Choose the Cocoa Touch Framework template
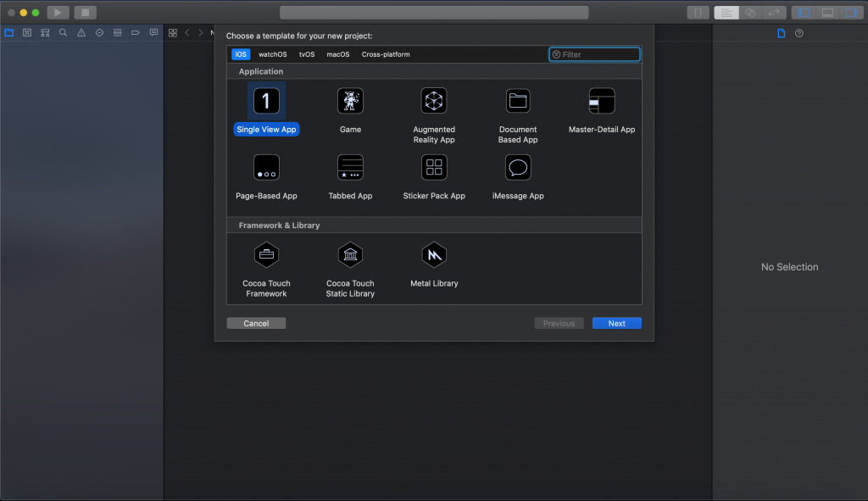Image resolution: width=868 pixels, height=501 pixels. click(266, 270)
